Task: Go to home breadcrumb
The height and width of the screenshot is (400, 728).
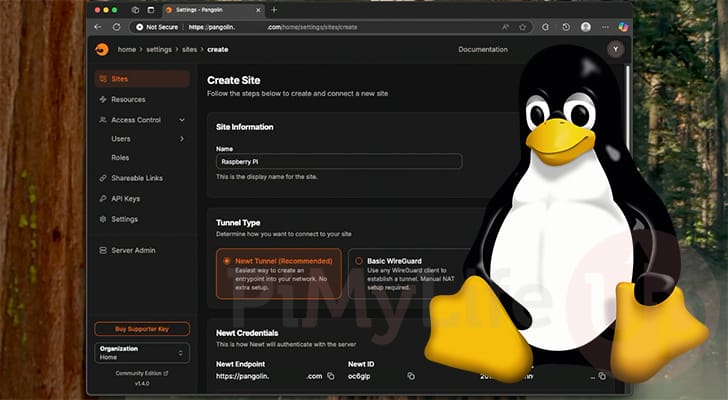Action: 127,49
